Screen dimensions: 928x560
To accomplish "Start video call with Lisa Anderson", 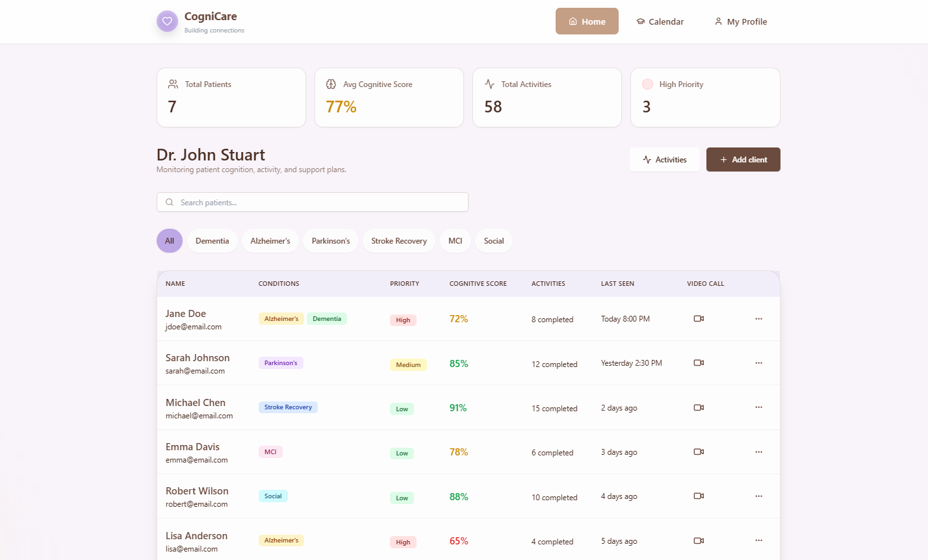I will click(699, 541).
